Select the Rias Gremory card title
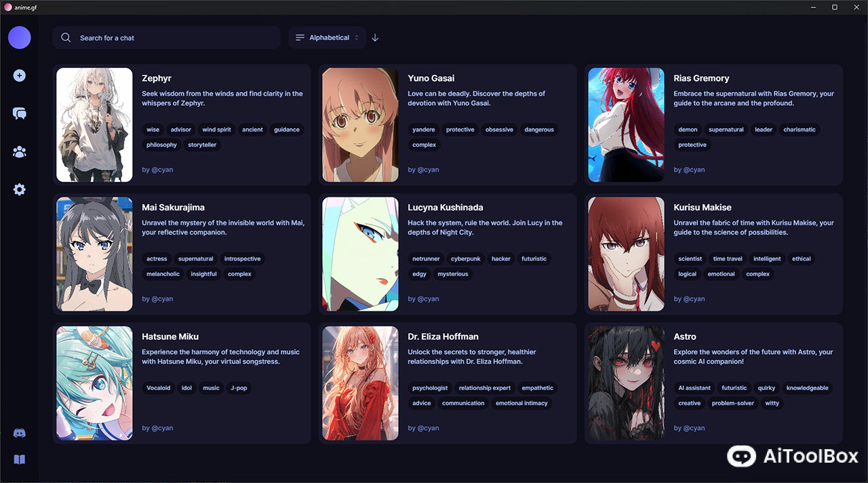 (x=701, y=78)
